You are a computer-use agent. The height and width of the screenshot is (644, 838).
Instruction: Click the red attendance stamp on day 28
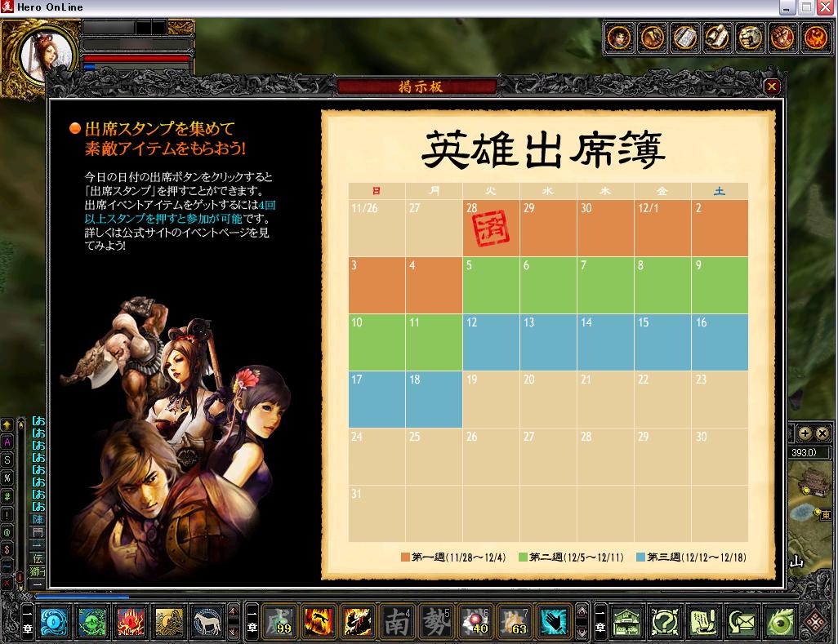point(491,229)
